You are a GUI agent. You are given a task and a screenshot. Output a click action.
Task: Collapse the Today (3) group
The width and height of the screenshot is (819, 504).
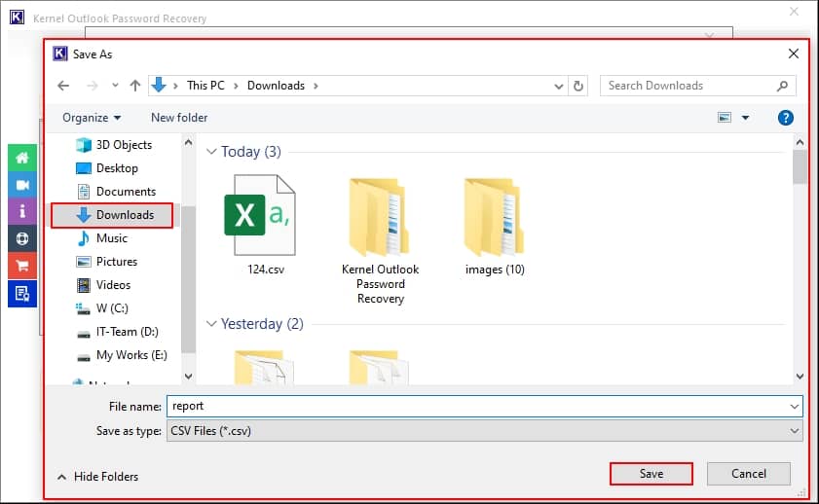click(x=210, y=152)
